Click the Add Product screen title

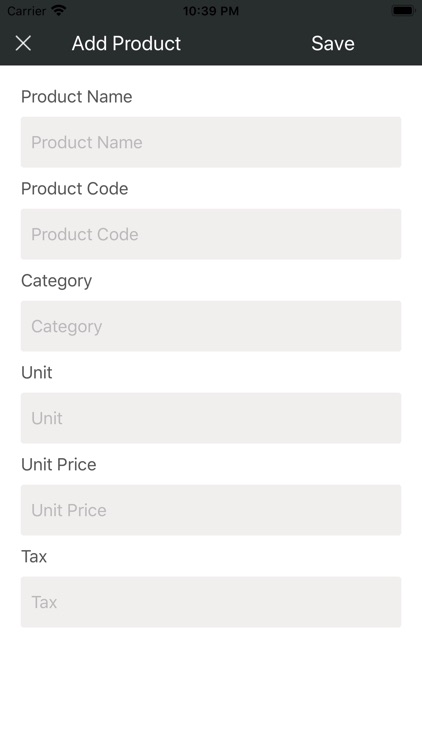[x=126, y=44]
